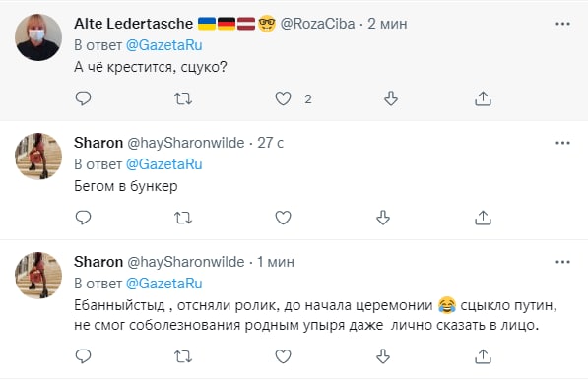Retweet the 'Бегом в бункер' tweet
The height and width of the screenshot is (382, 588).
[183, 218]
